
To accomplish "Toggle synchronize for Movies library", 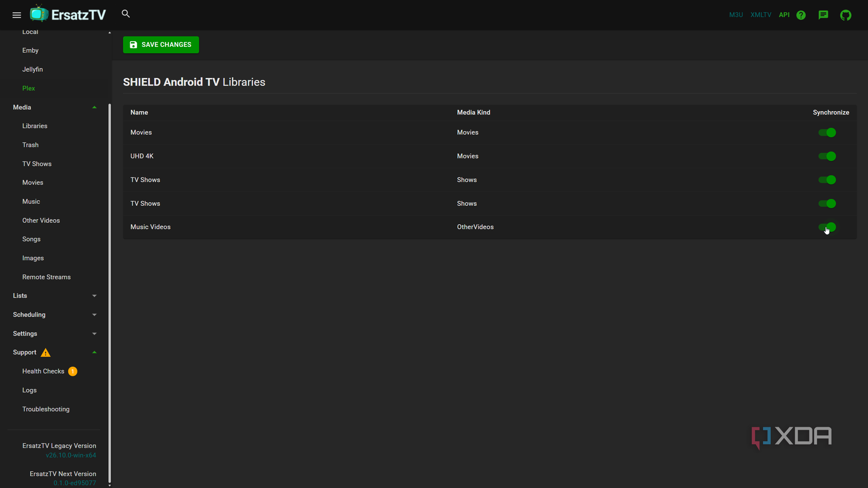I will point(827,132).
